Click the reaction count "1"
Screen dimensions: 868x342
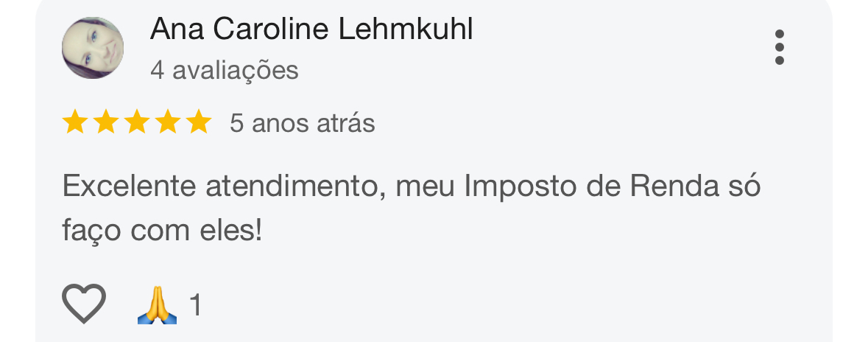coord(195,305)
